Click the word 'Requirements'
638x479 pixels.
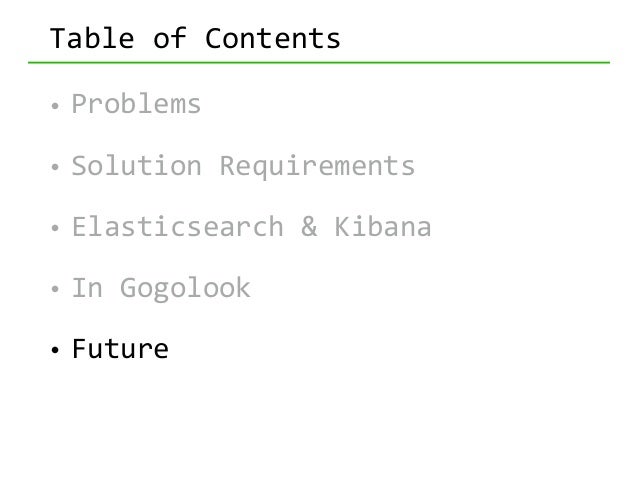316,166
